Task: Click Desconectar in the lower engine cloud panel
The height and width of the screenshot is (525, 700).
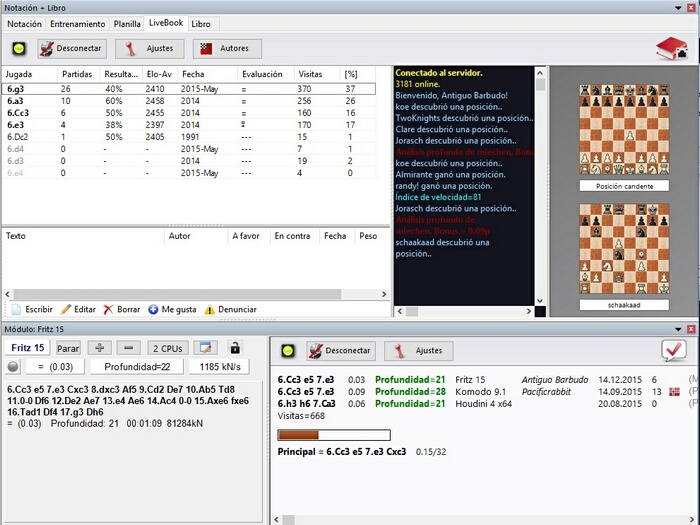Action: coord(341,350)
